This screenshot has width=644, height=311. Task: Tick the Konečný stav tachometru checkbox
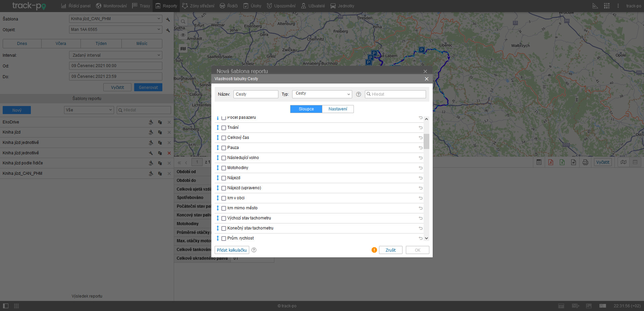pos(224,228)
